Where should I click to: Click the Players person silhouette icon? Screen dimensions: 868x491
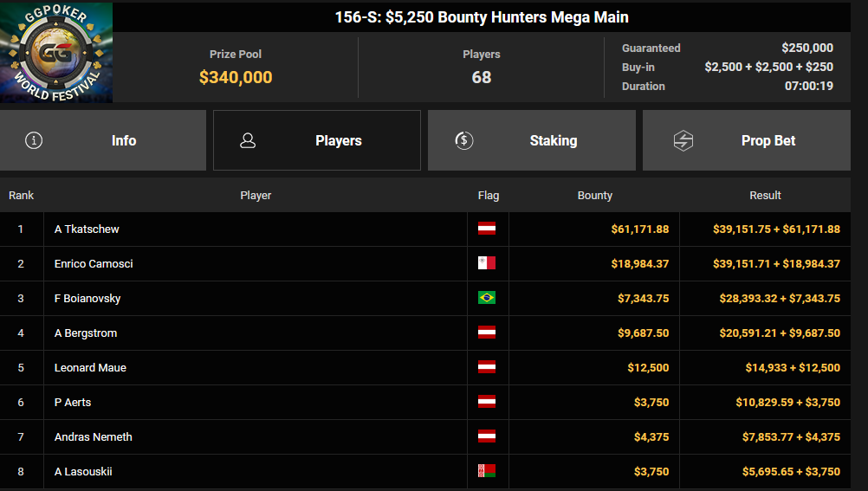coord(248,140)
